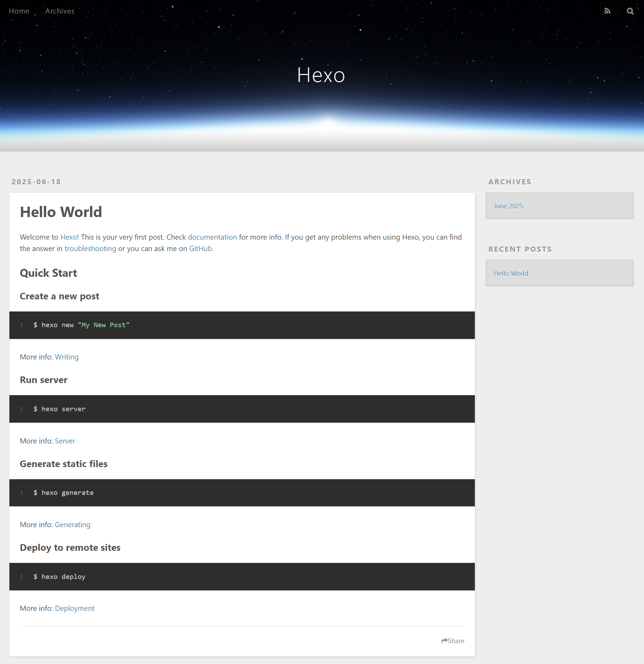The width and height of the screenshot is (644, 664).
Task: Open the documentation link
Action: click(212, 237)
